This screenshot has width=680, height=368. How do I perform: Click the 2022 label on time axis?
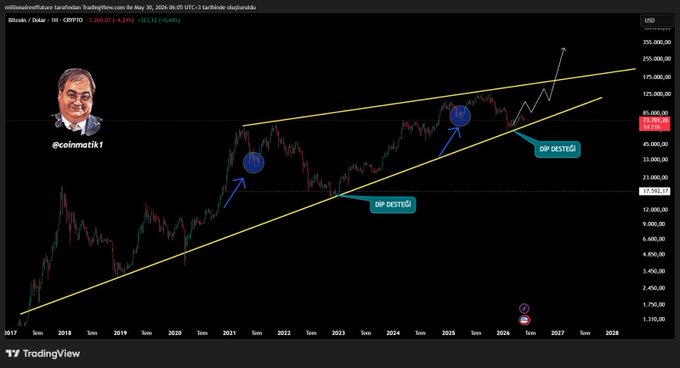[x=284, y=333]
